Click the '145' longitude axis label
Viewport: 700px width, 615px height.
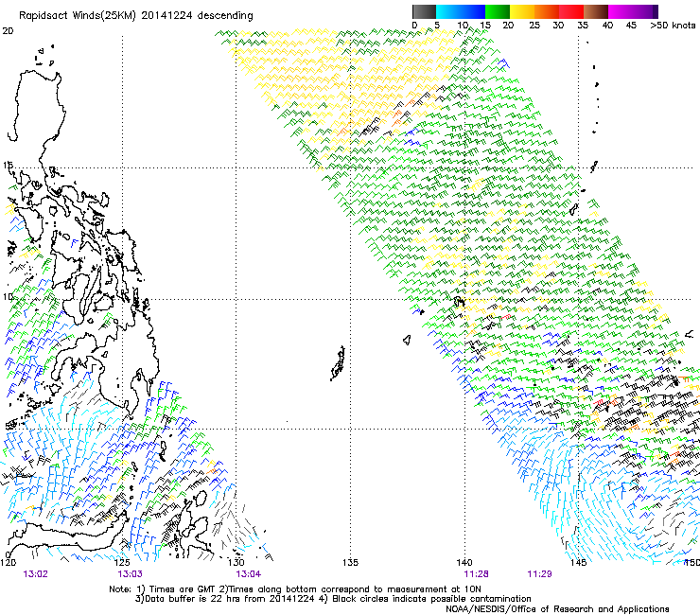click(x=579, y=562)
